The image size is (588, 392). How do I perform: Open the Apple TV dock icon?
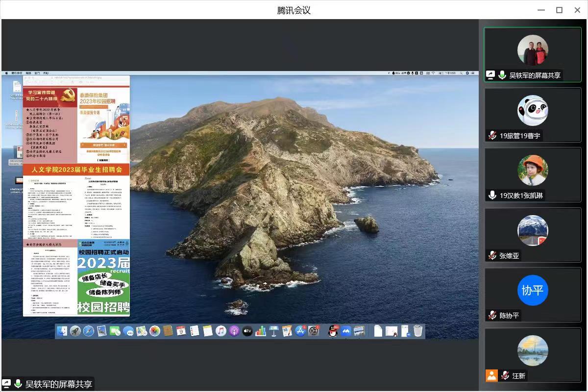tap(247, 331)
